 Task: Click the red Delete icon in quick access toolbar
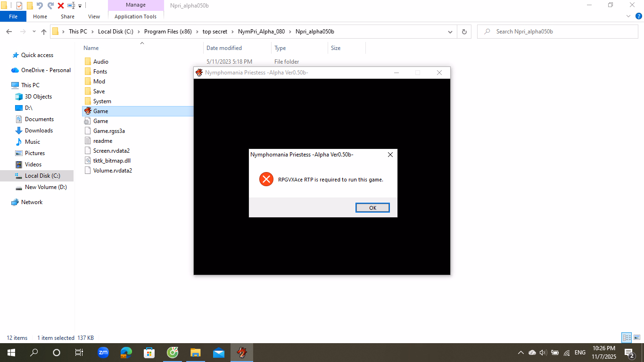[x=61, y=6]
